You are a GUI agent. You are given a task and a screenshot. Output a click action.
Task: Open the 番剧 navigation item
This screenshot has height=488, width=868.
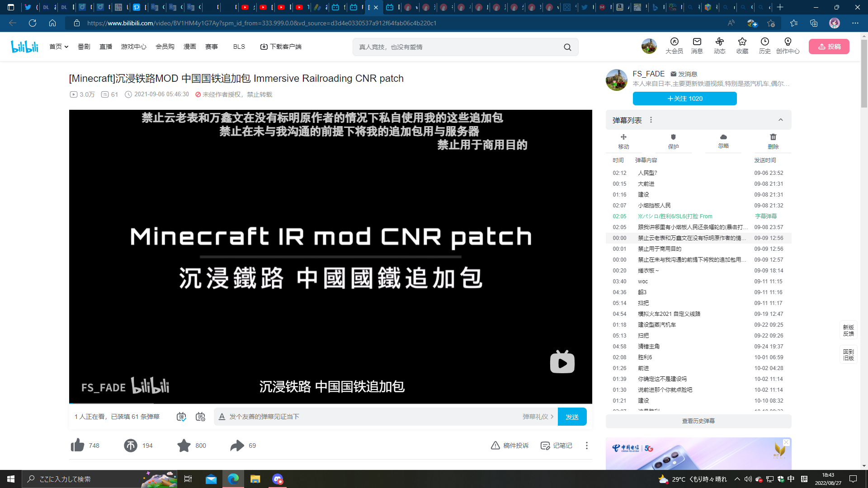[84, 47]
